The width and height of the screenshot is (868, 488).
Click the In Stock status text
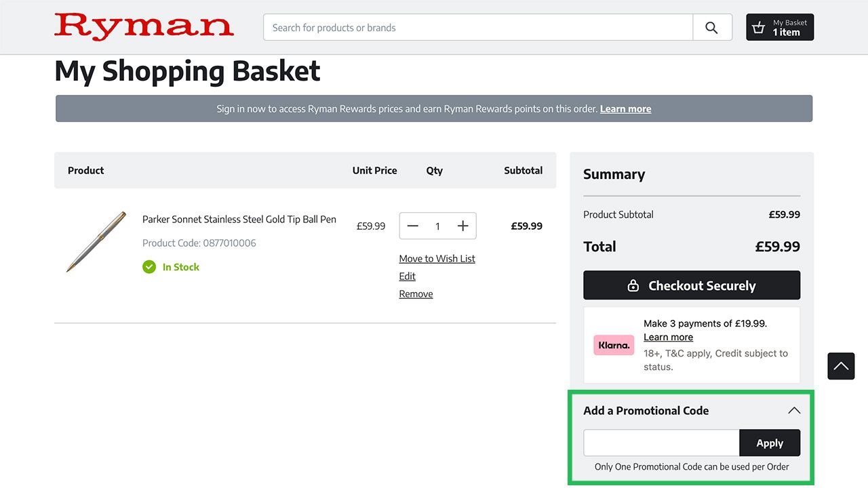click(x=181, y=267)
